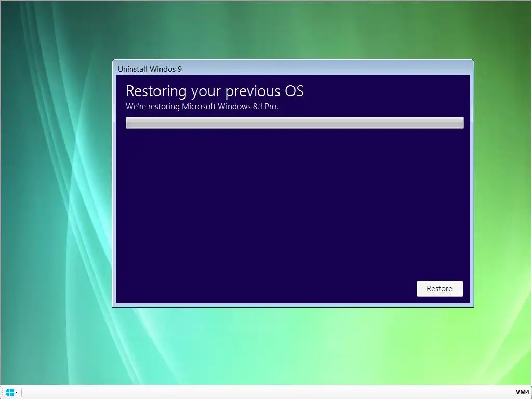
Task: Open the Windows start logo
Action: [9, 393]
